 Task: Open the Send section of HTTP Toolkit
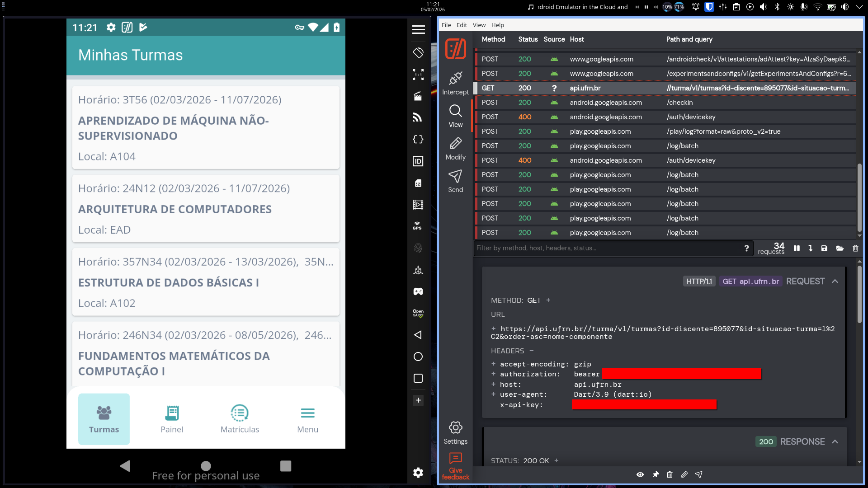[x=455, y=182]
